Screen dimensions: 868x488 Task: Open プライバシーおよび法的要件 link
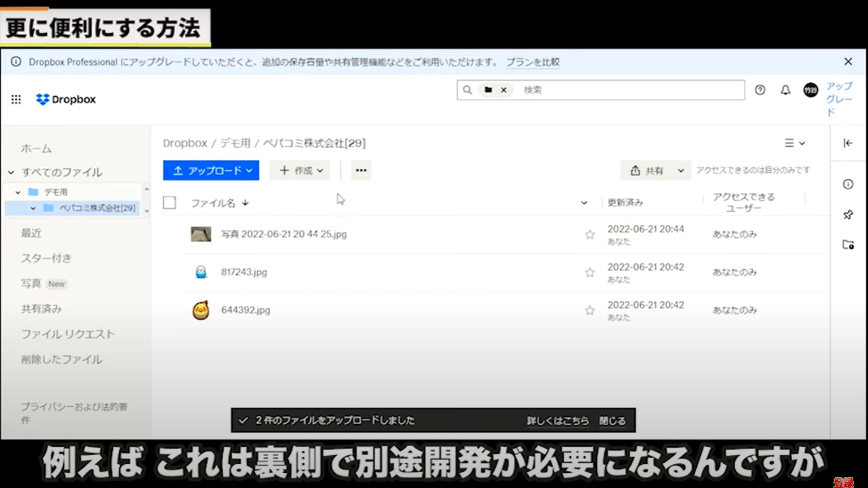[74, 413]
